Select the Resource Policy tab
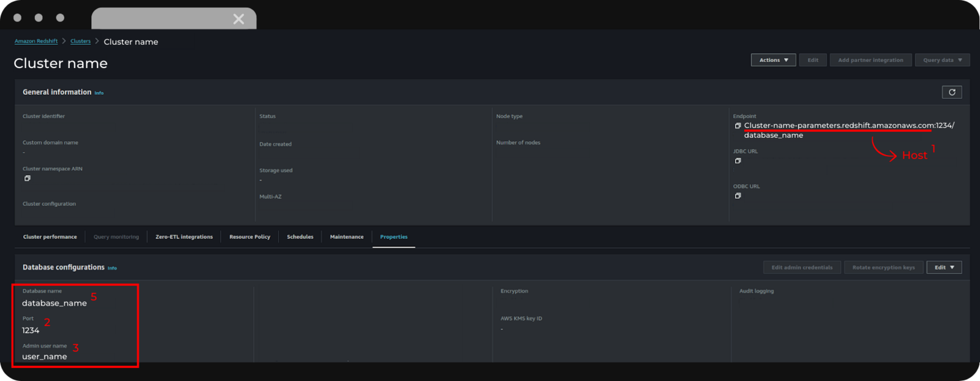Viewport: 980px width, 381px height. (249, 237)
